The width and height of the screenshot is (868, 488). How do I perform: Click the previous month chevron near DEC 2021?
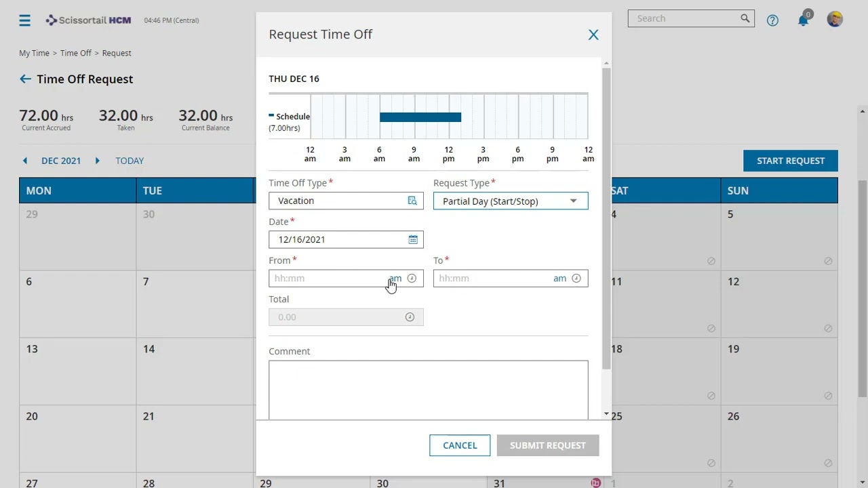point(25,161)
